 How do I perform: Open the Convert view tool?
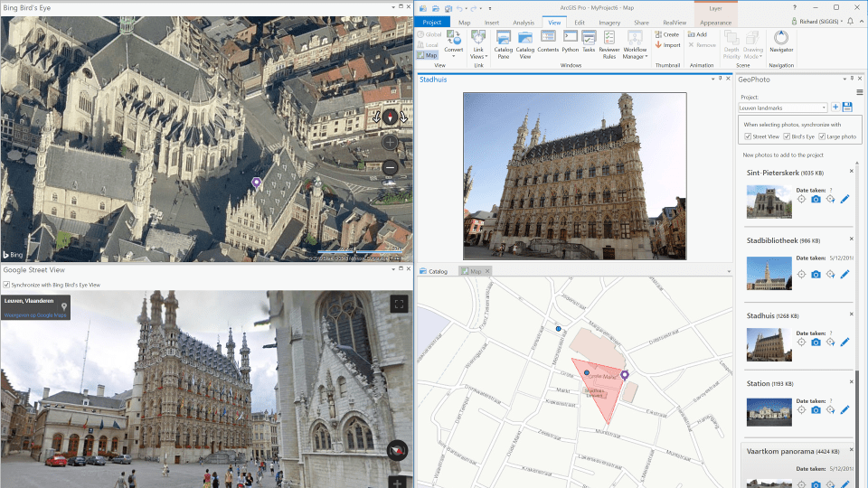[453, 42]
